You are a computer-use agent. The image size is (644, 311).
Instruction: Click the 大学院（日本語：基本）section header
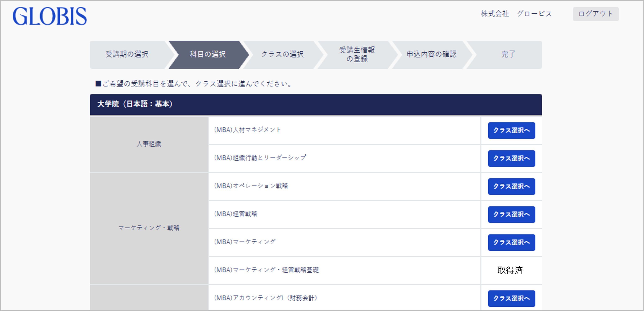point(135,104)
